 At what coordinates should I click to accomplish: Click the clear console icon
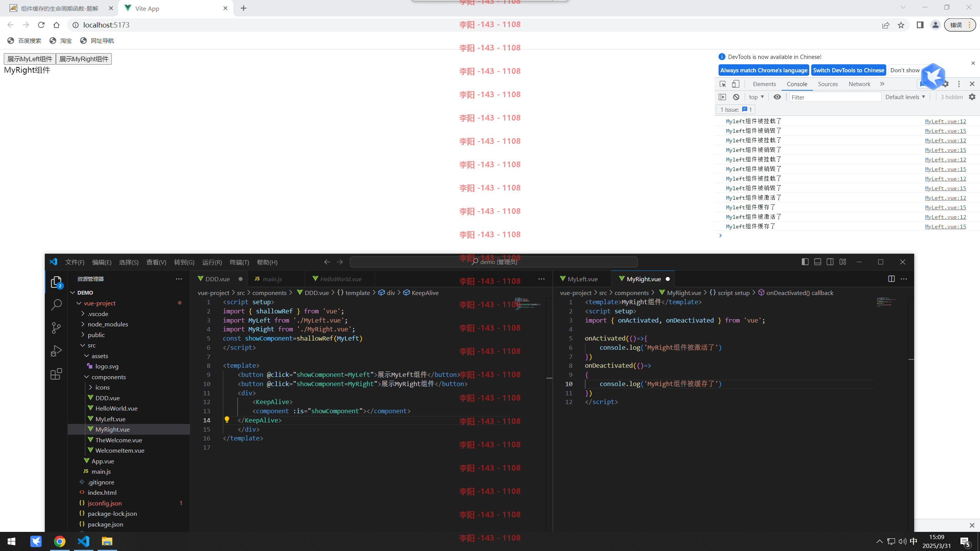click(x=736, y=97)
